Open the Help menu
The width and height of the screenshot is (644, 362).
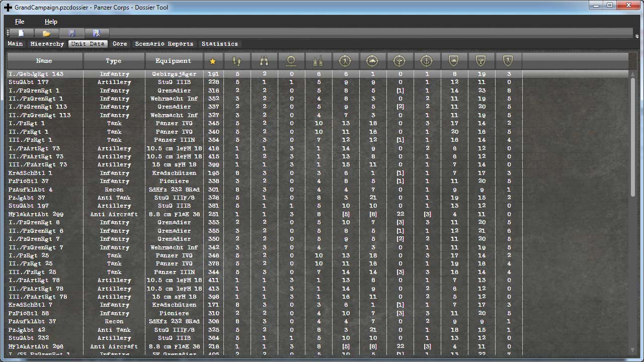click(51, 22)
